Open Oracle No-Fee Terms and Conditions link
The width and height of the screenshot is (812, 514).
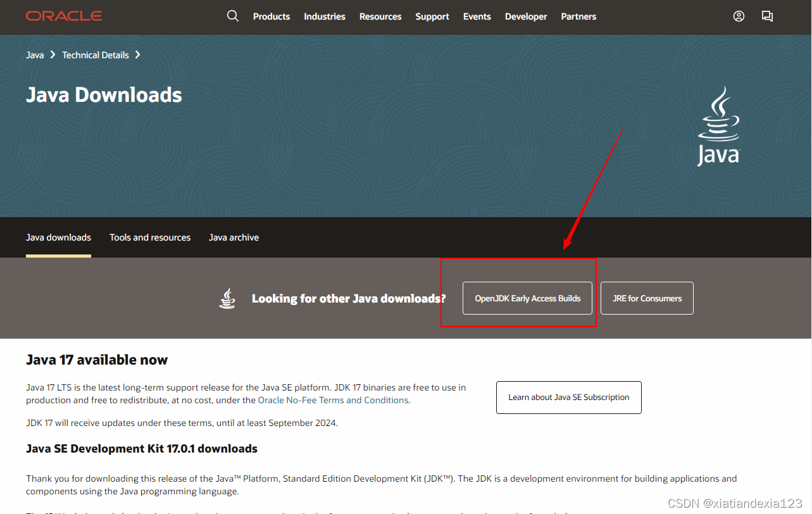coord(333,400)
